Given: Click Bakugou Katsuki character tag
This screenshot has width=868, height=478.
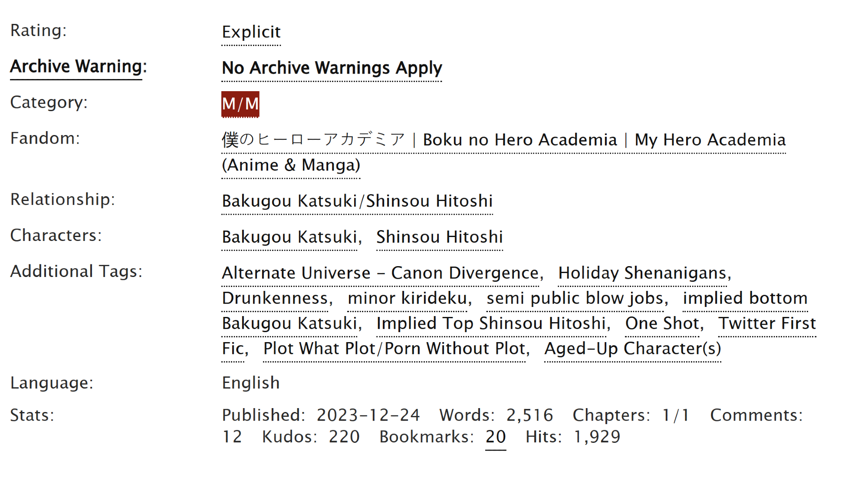Looking at the screenshot, I should pos(289,237).
